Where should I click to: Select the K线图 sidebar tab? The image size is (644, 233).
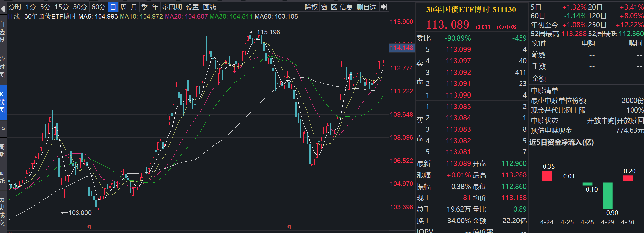[3, 102]
